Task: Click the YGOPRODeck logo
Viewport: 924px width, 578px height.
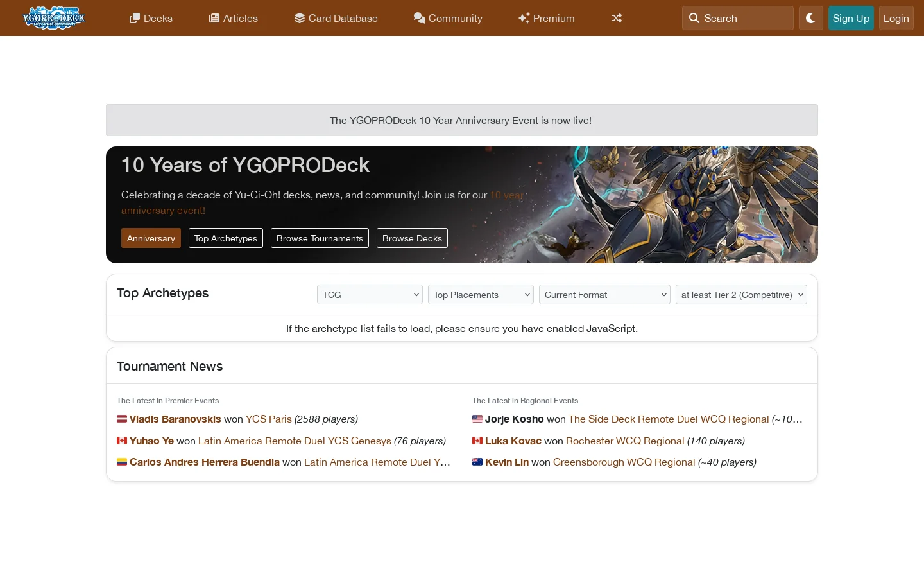Action: pyautogui.click(x=54, y=18)
